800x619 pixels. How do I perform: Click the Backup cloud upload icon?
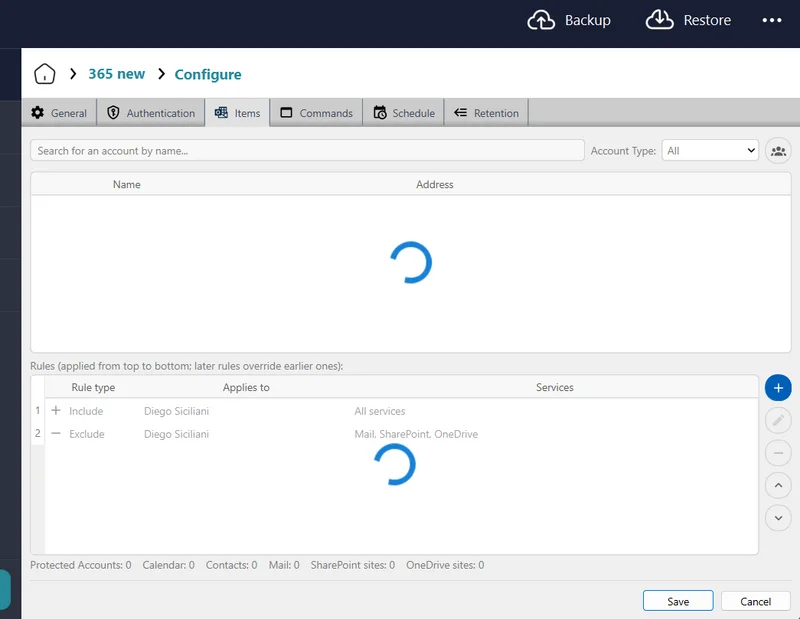click(x=541, y=20)
